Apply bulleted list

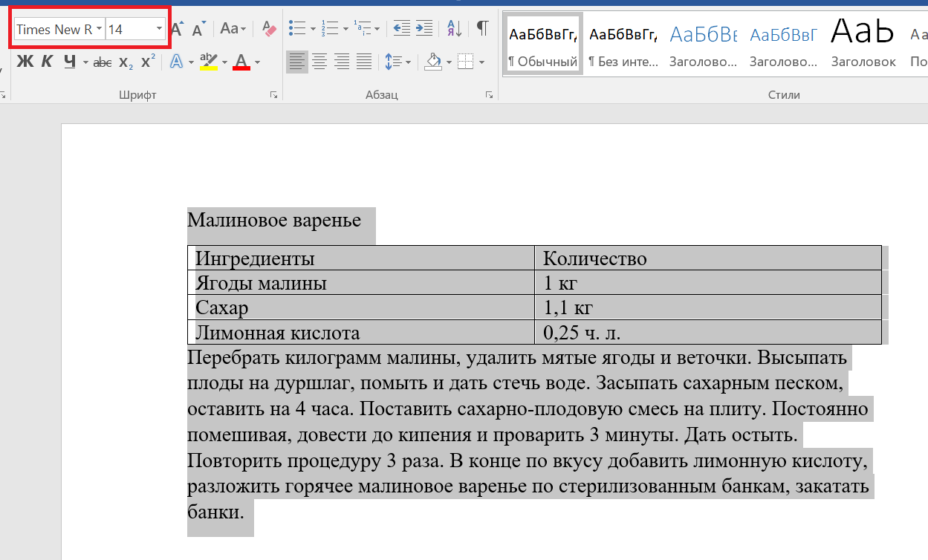point(297,29)
